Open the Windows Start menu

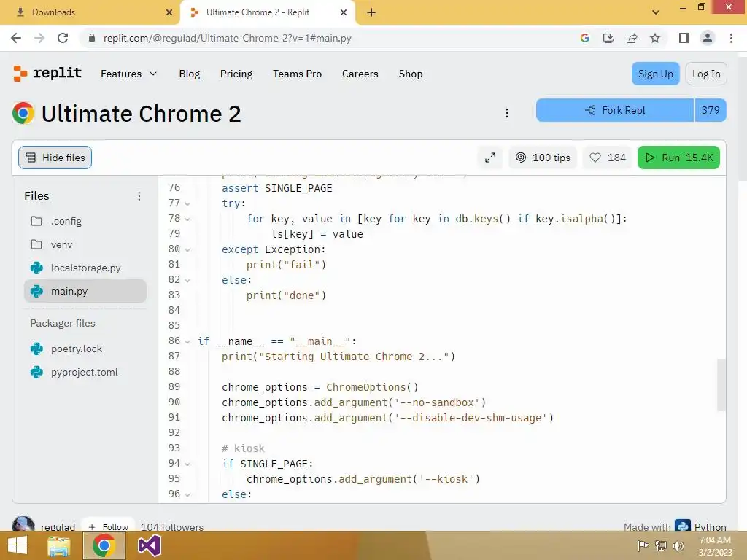[x=18, y=545]
